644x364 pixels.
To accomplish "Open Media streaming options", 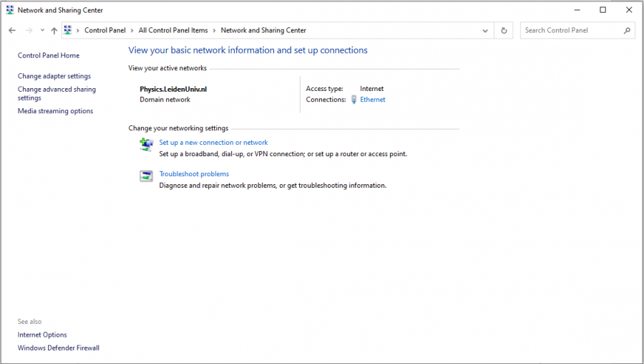I will pyautogui.click(x=55, y=111).
